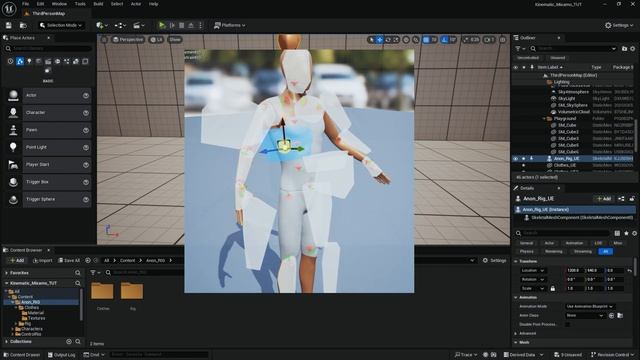640x360 pixels.
Task: Select SkyLight in the Outliner
Action: [566, 98]
